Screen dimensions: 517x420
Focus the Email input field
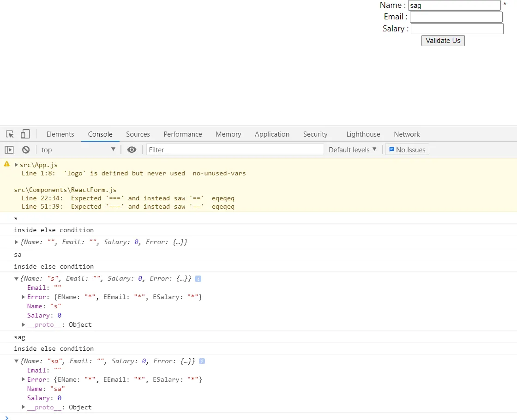(x=456, y=17)
